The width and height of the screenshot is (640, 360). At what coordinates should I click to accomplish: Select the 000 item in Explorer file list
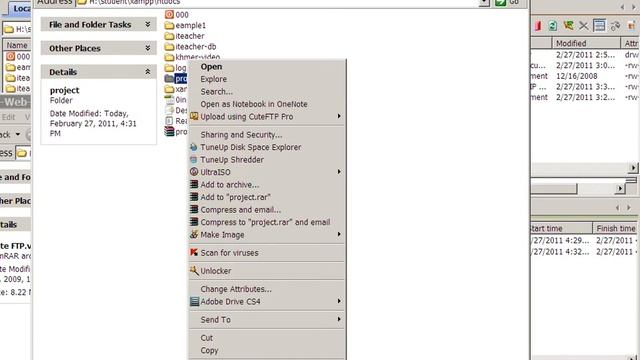pos(177,15)
